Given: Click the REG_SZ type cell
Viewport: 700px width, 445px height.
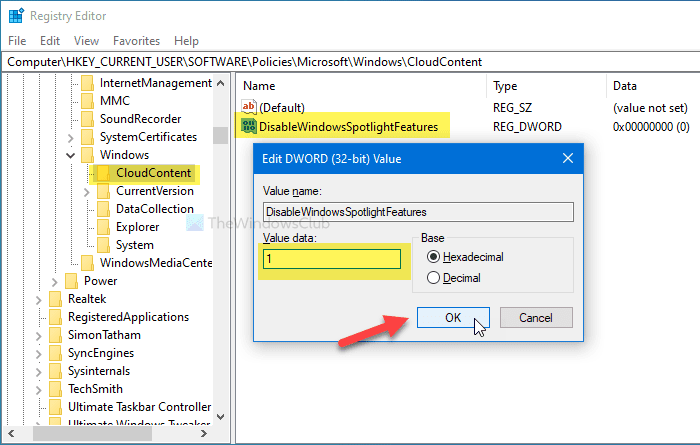Looking at the screenshot, I should point(512,108).
